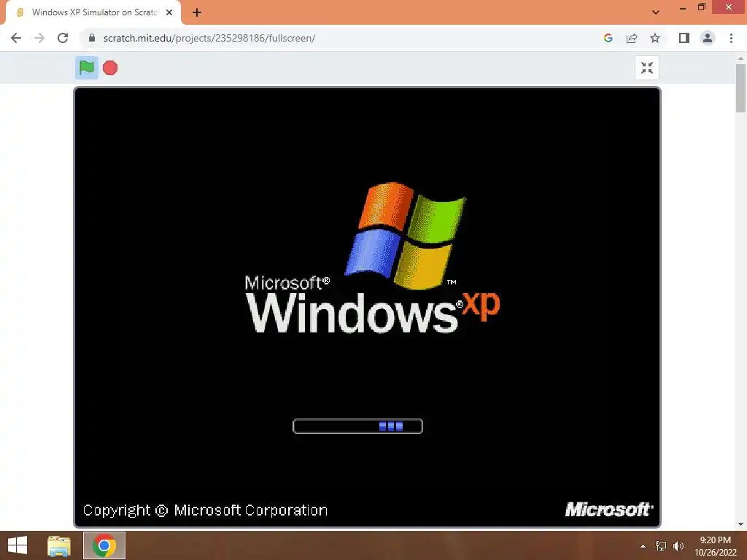This screenshot has width=747, height=560.
Task: Expand the tab search chevron
Action: coord(656,12)
